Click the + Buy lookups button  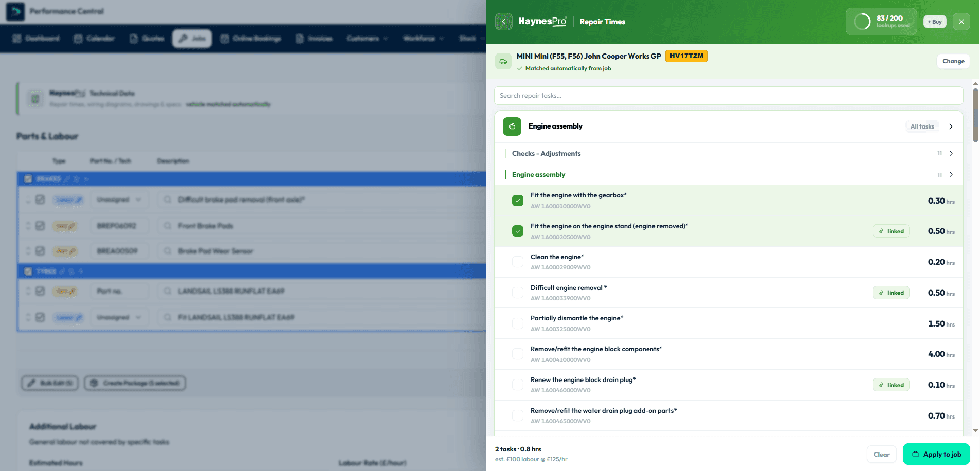(935, 22)
